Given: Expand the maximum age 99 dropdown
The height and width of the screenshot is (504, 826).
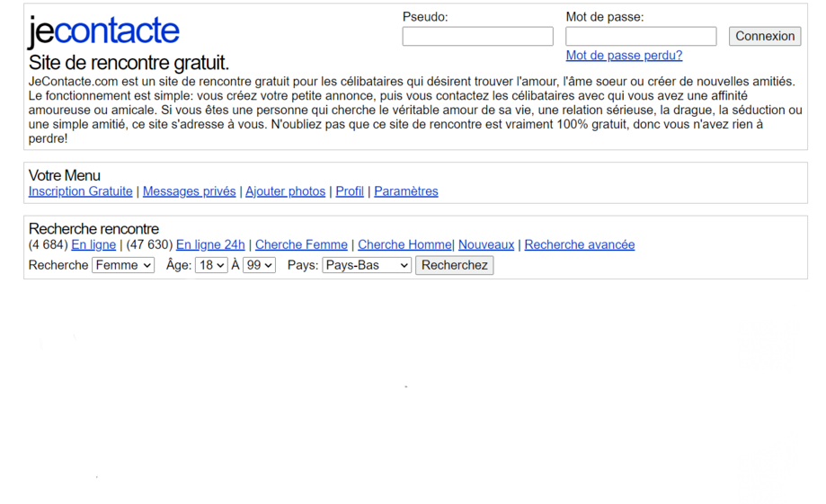Looking at the screenshot, I should (259, 265).
